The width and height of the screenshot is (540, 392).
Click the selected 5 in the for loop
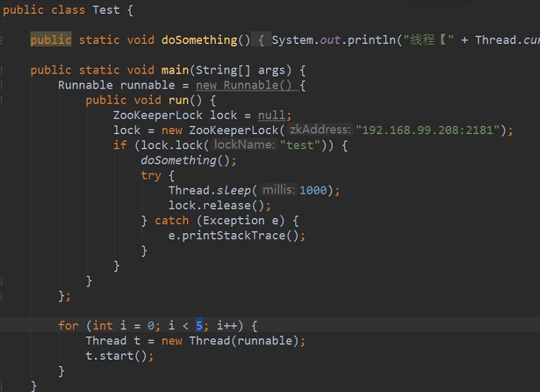click(199, 325)
